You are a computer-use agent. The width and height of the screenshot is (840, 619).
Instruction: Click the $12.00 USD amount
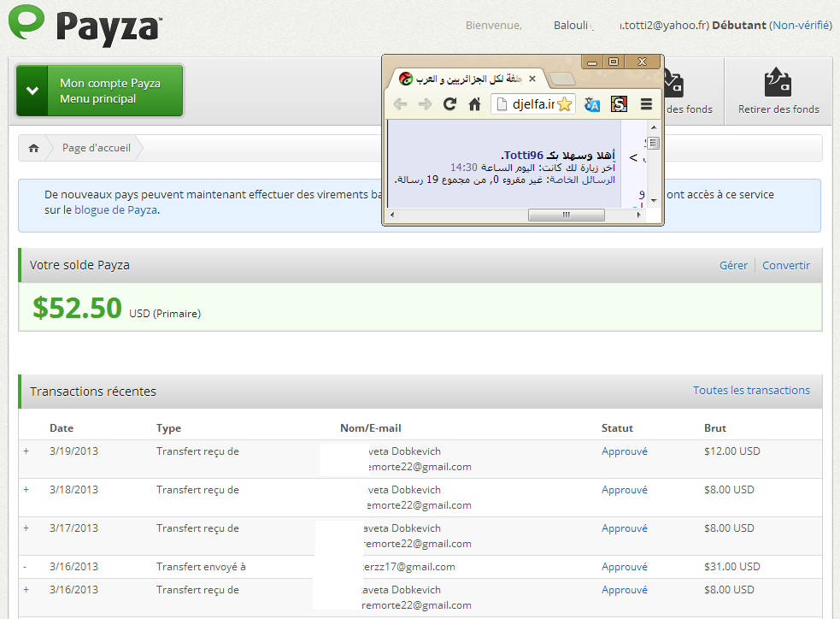pos(732,451)
